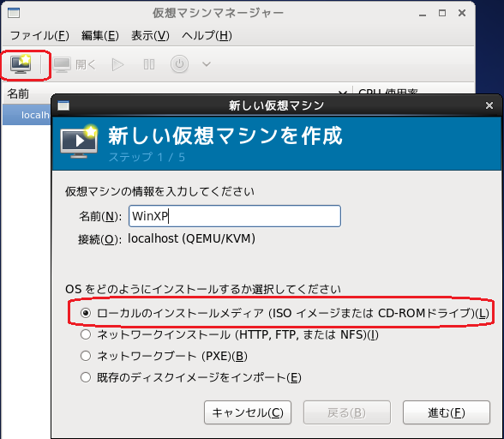Click the 戻る(B) button

tap(347, 412)
